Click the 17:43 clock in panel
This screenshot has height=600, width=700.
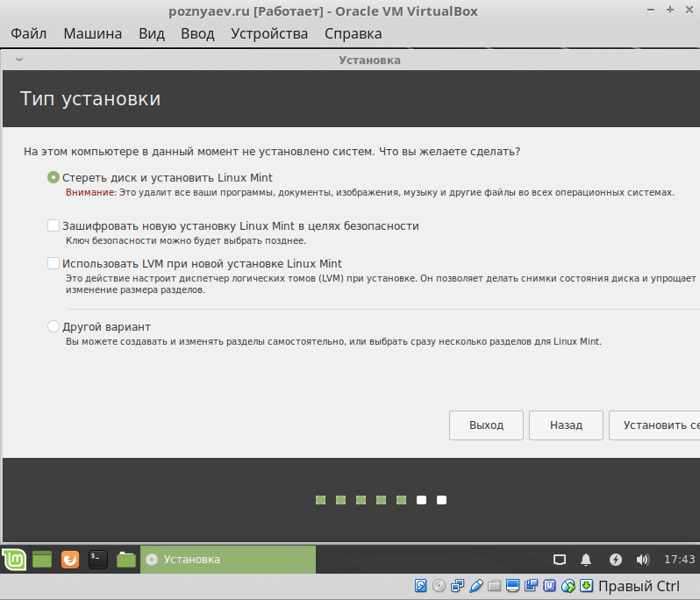pyautogui.click(x=680, y=560)
